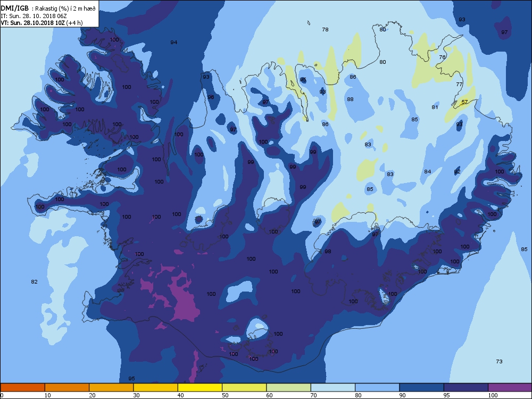
Task: Click the 70–80 lightest blue legend swatch
Action: click(333, 387)
